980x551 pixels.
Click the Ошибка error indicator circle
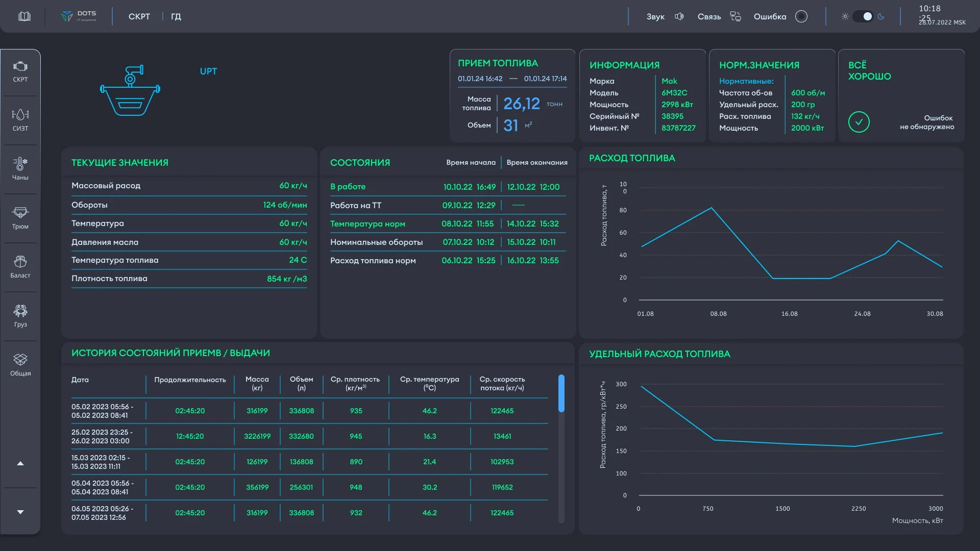(x=801, y=16)
